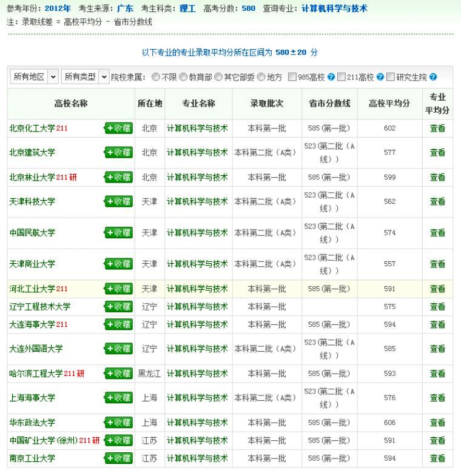Click 收藏 for 大连外国语大学

tap(118, 349)
